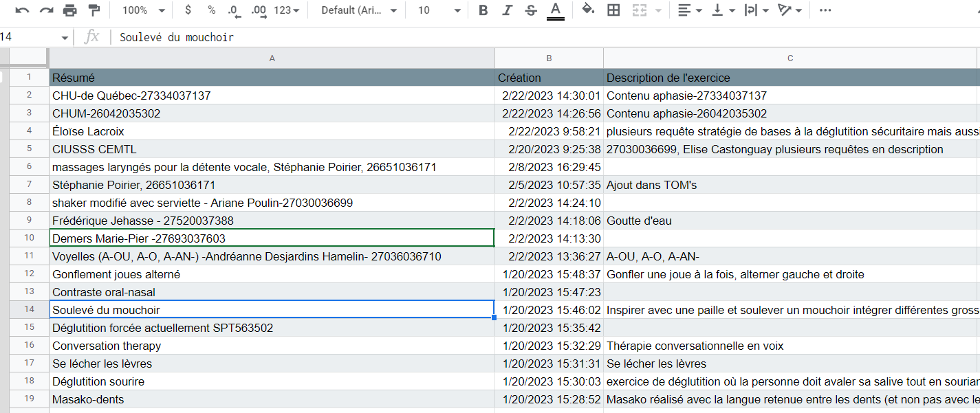This screenshot has width=980, height=413.
Task: Click the Résumé header cell
Action: 272,78
